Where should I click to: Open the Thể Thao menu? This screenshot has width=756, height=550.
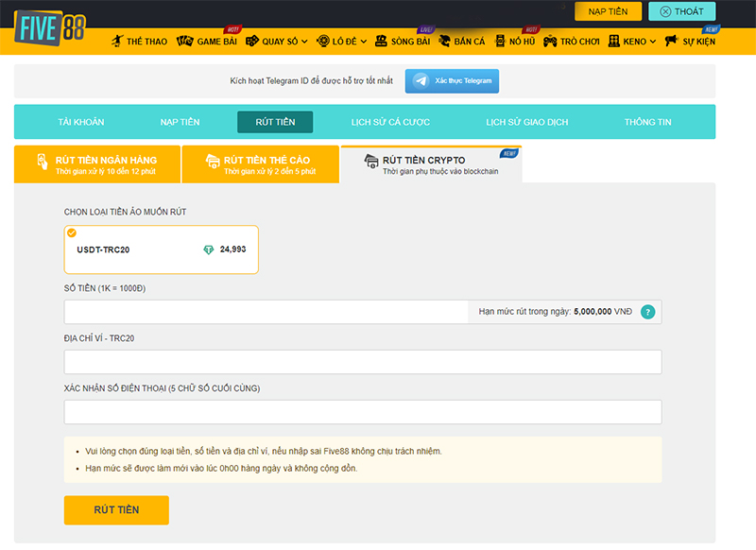click(139, 42)
